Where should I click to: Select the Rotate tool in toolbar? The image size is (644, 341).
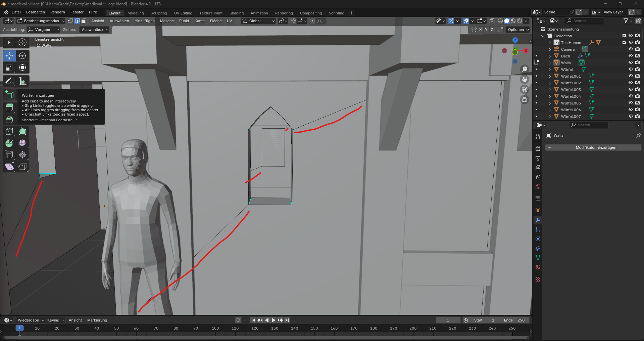click(x=22, y=56)
